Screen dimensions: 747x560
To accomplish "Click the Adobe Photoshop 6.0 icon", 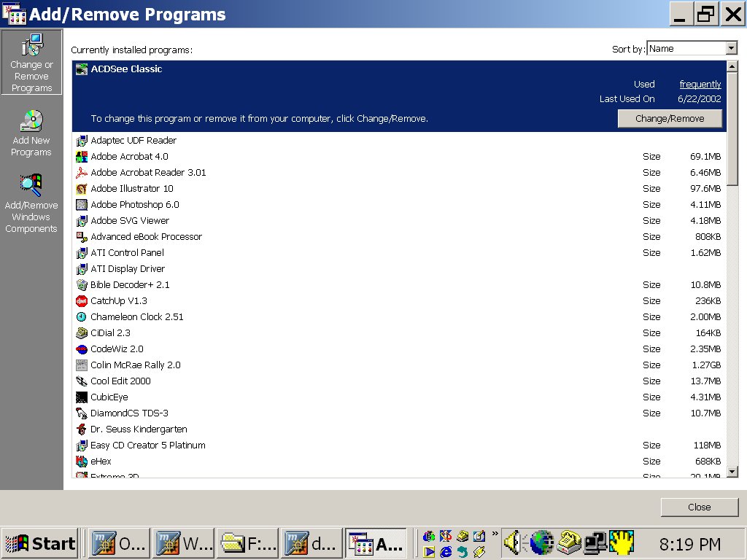I will coord(82,205).
